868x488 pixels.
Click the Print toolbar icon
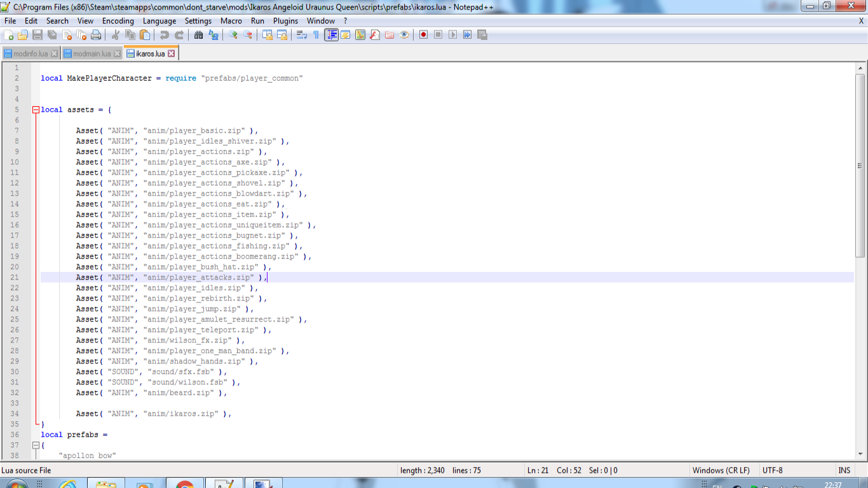96,35
